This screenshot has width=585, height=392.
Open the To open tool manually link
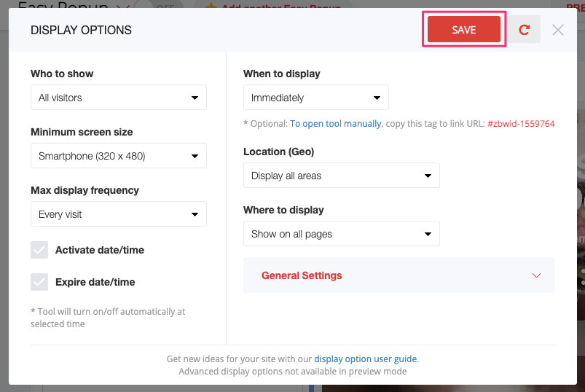click(335, 124)
